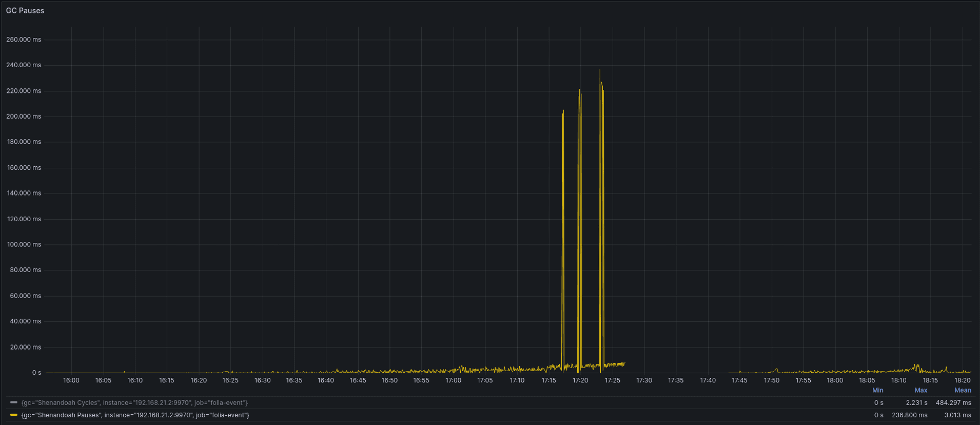Open color picker for gray Shenandoah Cycles swatch
The height and width of the screenshot is (425, 980).
pos(14,402)
